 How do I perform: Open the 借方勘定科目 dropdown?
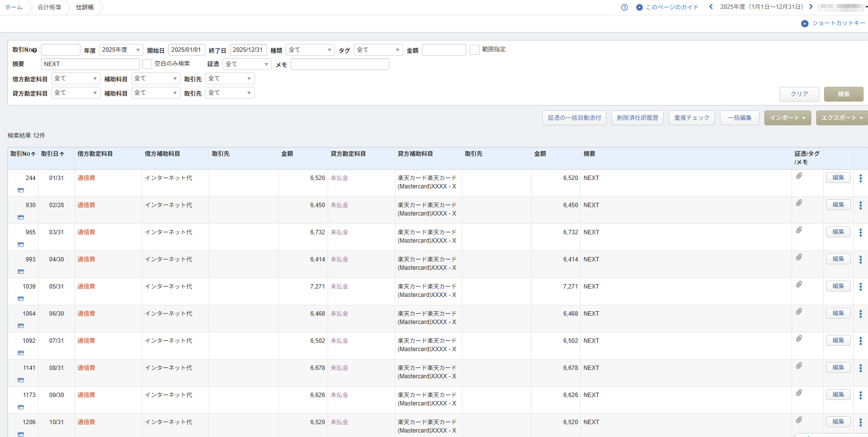(x=76, y=78)
